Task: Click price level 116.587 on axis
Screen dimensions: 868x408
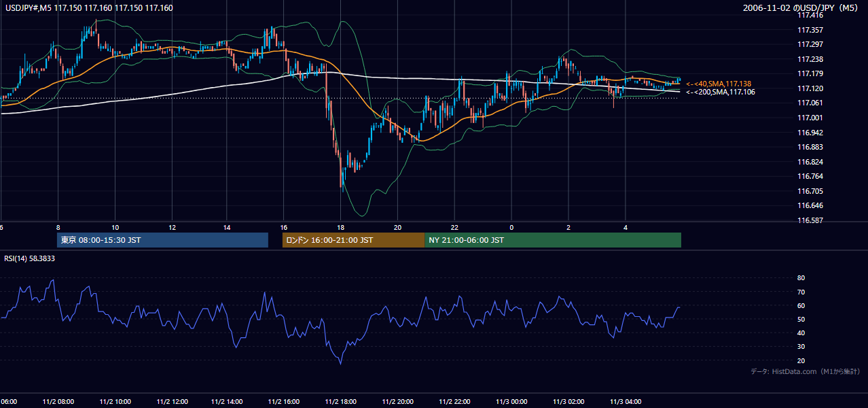Action: [810, 220]
